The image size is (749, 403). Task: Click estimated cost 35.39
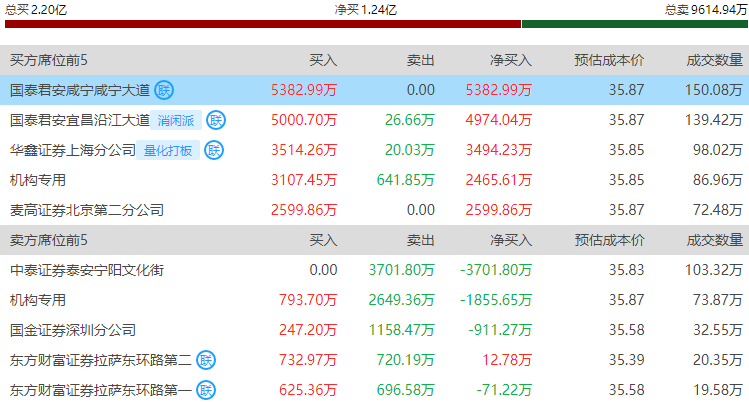[626, 360]
